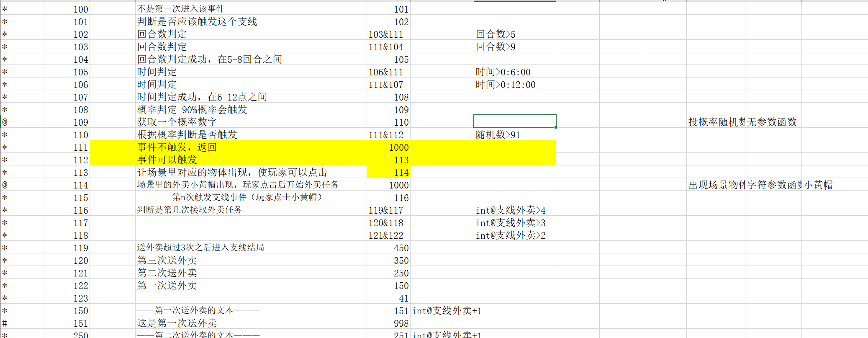Select condition cell '时间>0:6:00'

coord(515,71)
